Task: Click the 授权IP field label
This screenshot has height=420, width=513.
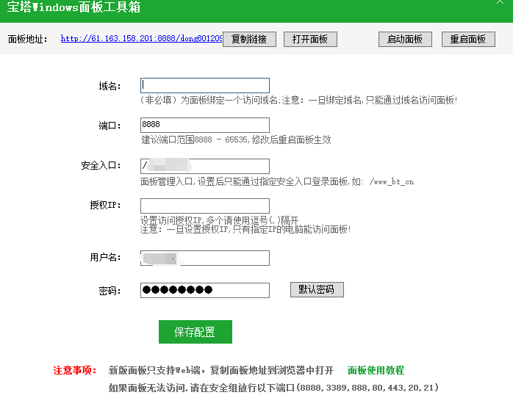Action: coord(105,206)
